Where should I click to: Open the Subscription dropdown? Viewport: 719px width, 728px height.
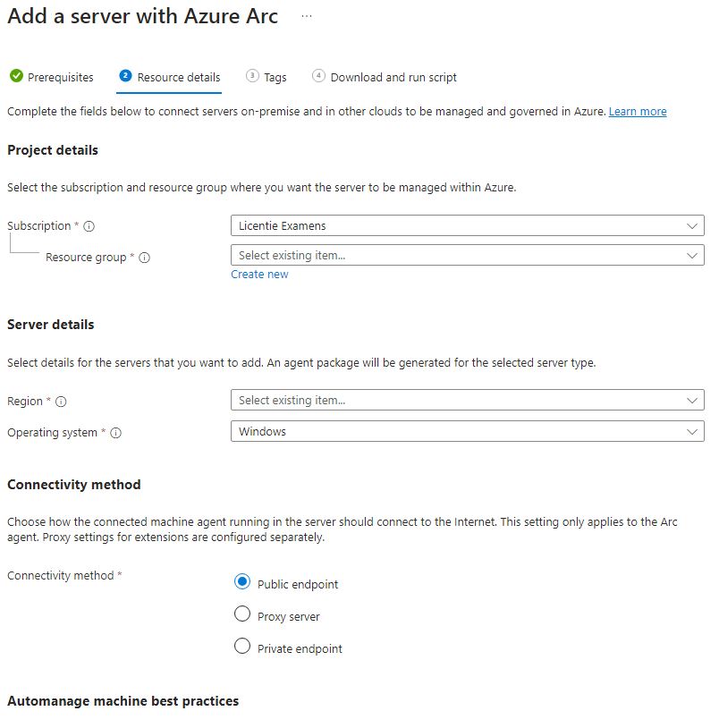pyautogui.click(x=467, y=226)
